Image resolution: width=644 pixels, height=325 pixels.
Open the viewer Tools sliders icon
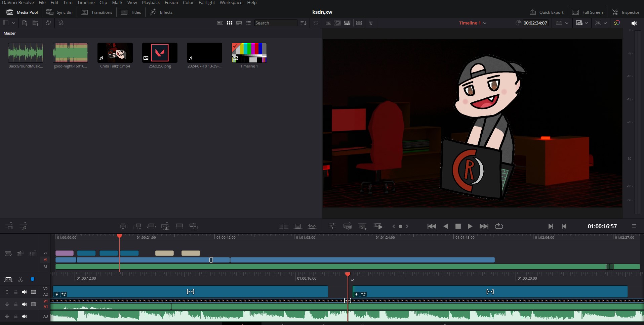(x=332, y=226)
